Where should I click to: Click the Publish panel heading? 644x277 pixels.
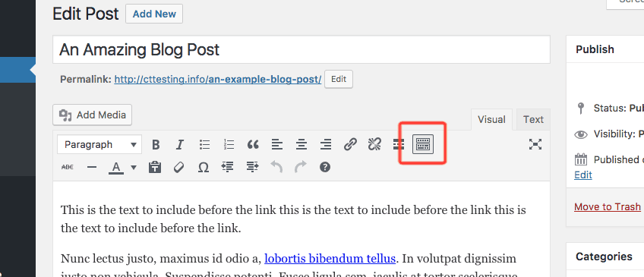click(x=595, y=49)
